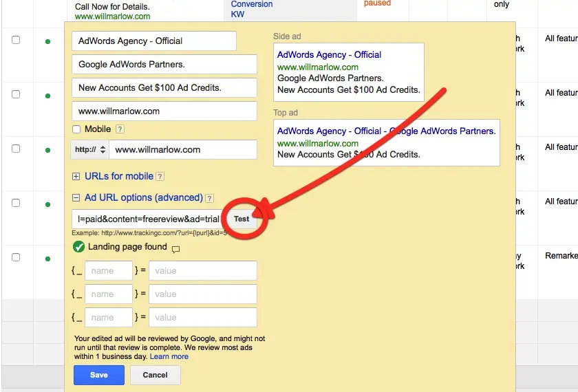Open the www.willmarlow.com link above the editor

tap(112, 17)
